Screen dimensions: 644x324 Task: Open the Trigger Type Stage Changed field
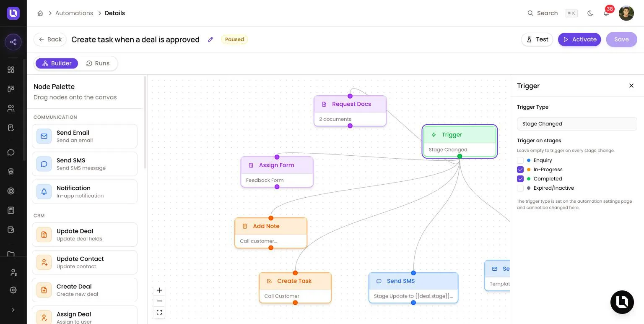pyautogui.click(x=577, y=124)
